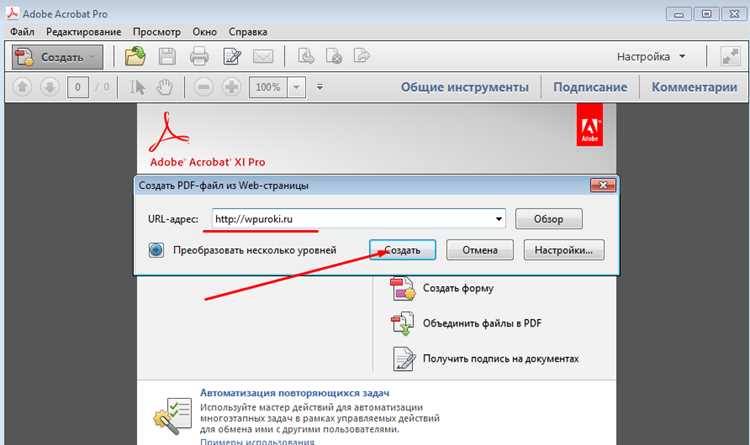Viewport: 750px width, 445px height.
Task: Click the red Adobe logo badge
Action: [589, 125]
